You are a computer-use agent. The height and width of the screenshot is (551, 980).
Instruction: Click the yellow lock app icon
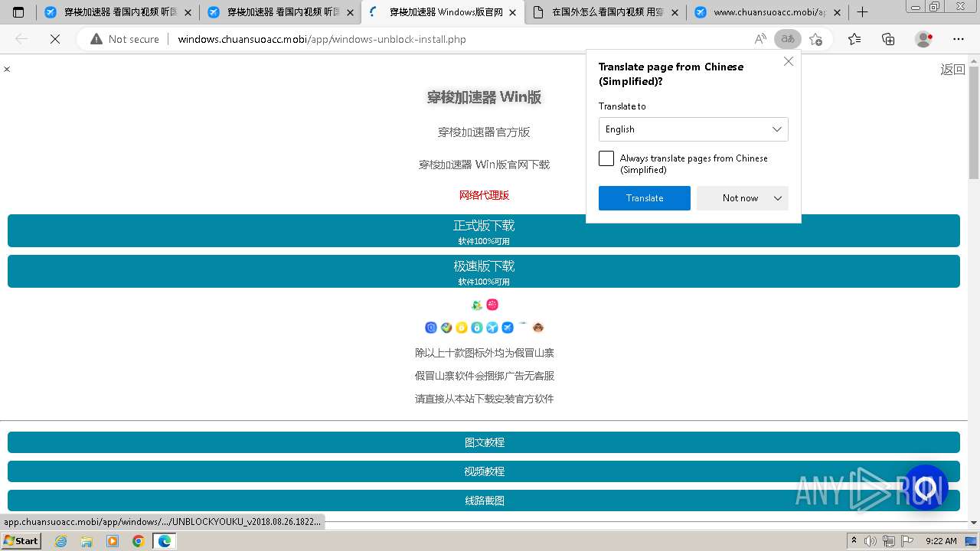click(x=462, y=328)
